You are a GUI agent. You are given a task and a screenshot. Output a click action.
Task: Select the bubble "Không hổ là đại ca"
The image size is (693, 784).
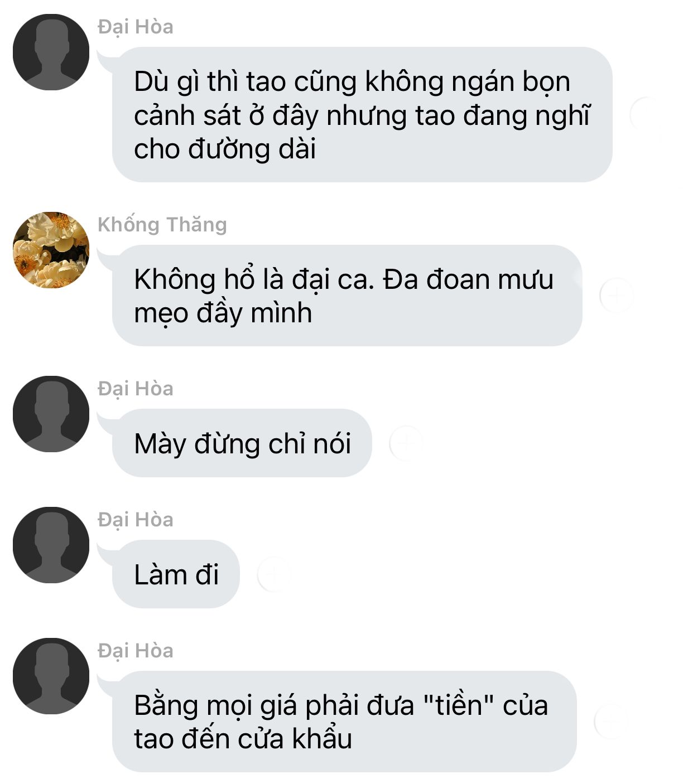[x=347, y=296]
